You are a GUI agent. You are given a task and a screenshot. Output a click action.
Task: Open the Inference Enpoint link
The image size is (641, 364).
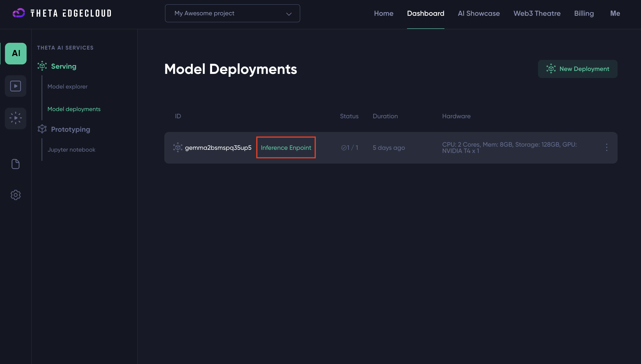pos(286,148)
